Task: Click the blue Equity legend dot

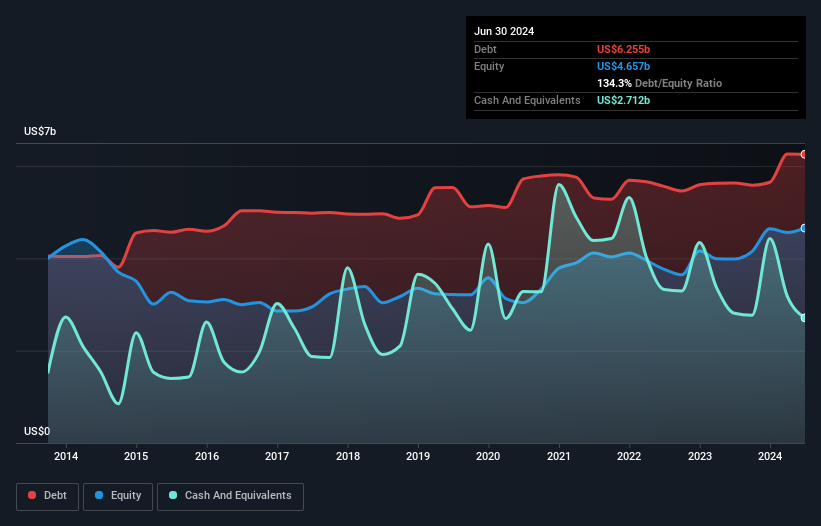Action: (99, 495)
